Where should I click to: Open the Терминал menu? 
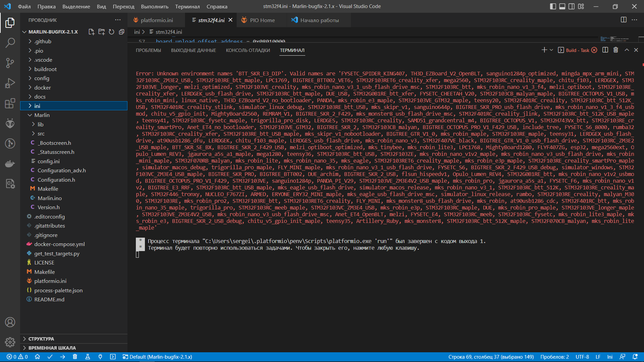[x=187, y=6]
